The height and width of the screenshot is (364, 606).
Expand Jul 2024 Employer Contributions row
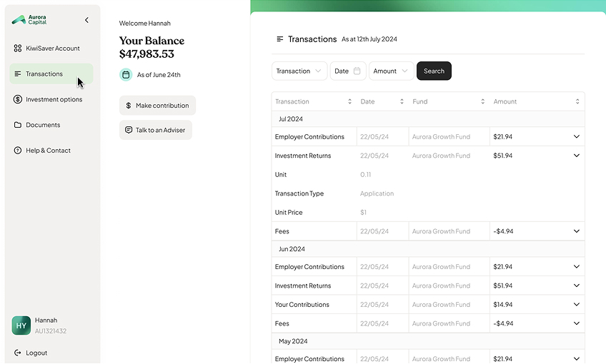point(577,136)
